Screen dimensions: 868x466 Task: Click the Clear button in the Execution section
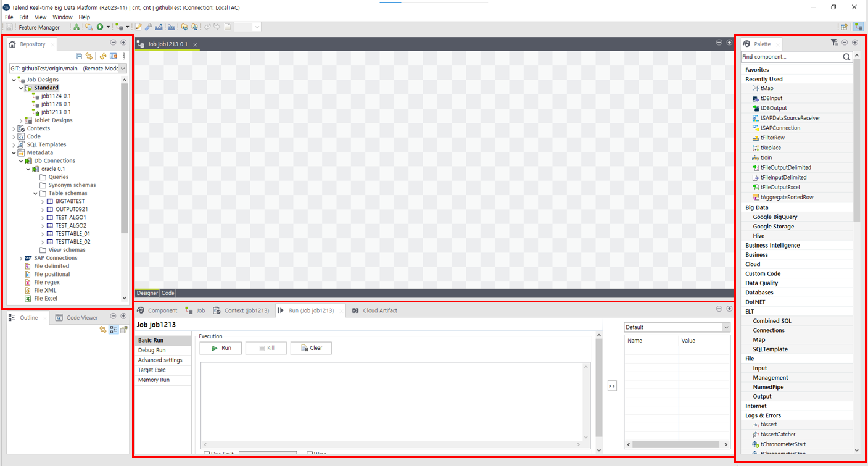coord(311,348)
